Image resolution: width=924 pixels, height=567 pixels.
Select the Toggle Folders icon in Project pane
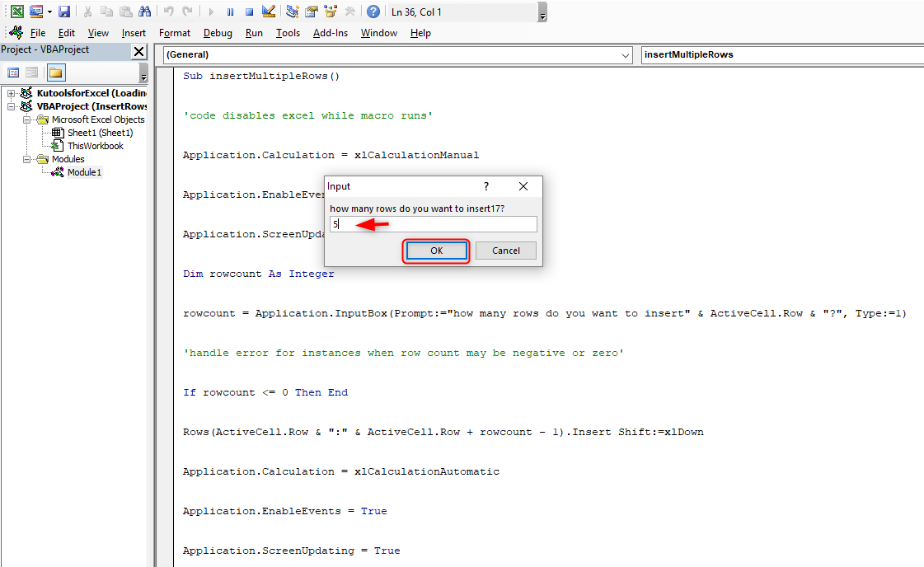pos(56,73)
